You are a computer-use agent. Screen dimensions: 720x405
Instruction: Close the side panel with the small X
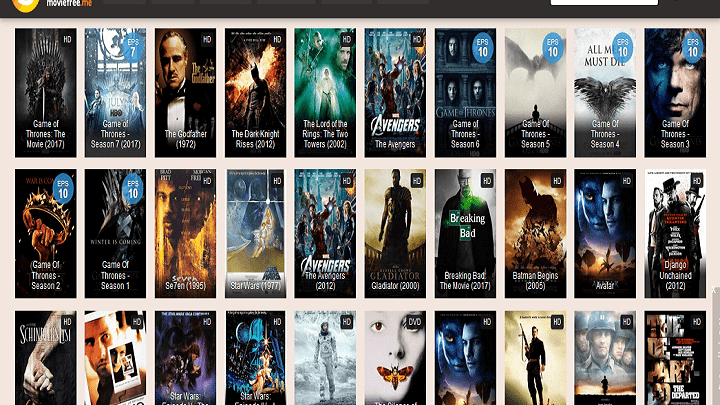[x=714, y=289]
